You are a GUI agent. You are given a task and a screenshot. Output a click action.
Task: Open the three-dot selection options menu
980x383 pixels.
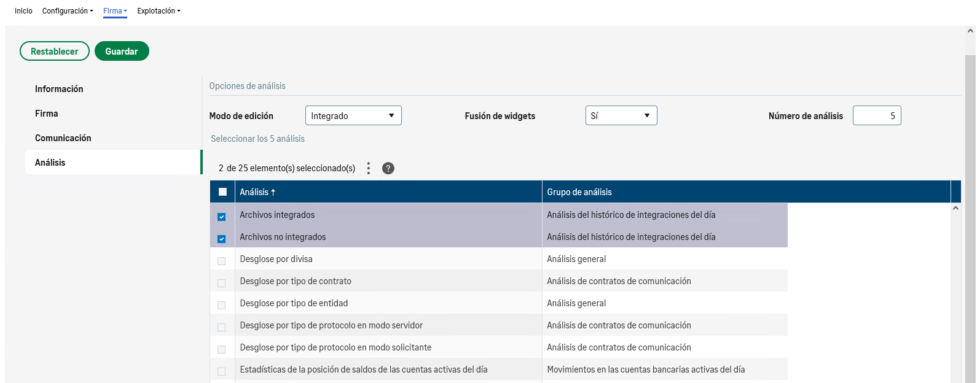click(369, 168)
